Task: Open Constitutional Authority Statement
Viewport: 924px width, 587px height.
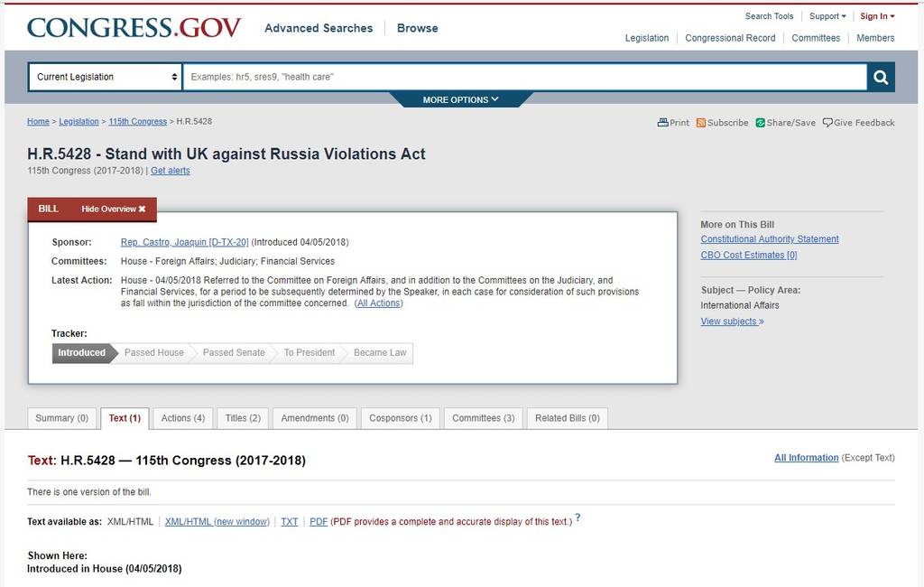Action: point(770,239)
